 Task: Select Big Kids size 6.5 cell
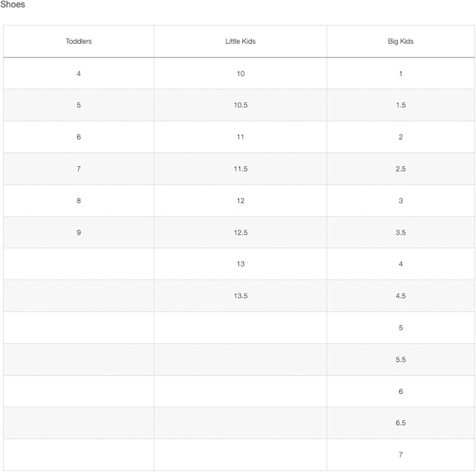click(400, 423)
